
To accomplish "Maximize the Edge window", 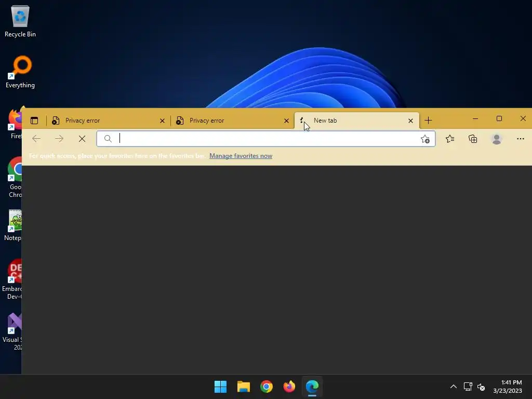I will point(499,119).
